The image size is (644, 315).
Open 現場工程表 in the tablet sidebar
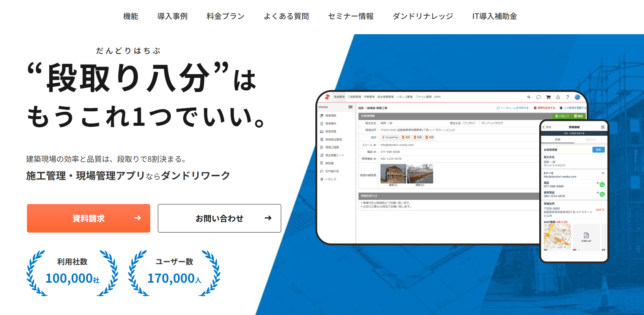(x=330, y=147)
